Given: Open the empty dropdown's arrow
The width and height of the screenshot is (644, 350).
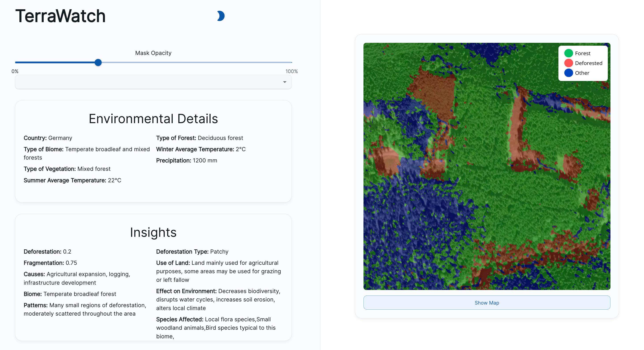Looking at the screenshot, I should pyautogui.click(x=285, y=82).
